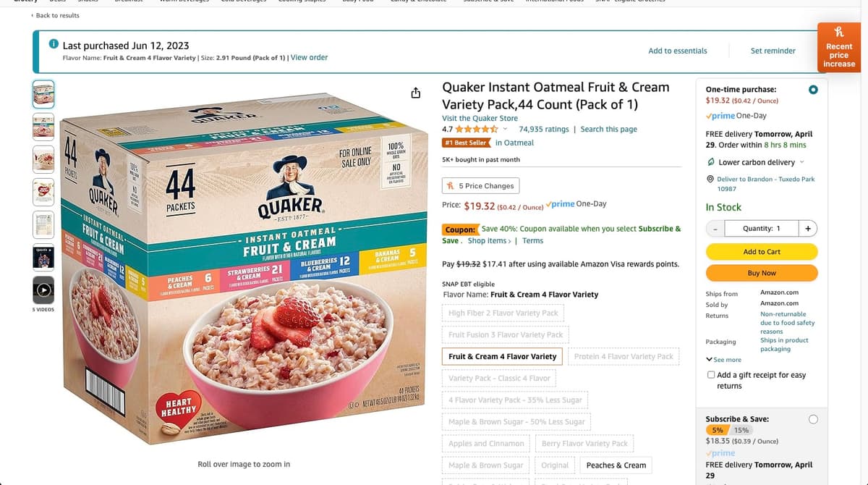The height and width of the screenshot is (485, 868).
Task: Open the star rating popover arrow
Action: pos(505,129)
